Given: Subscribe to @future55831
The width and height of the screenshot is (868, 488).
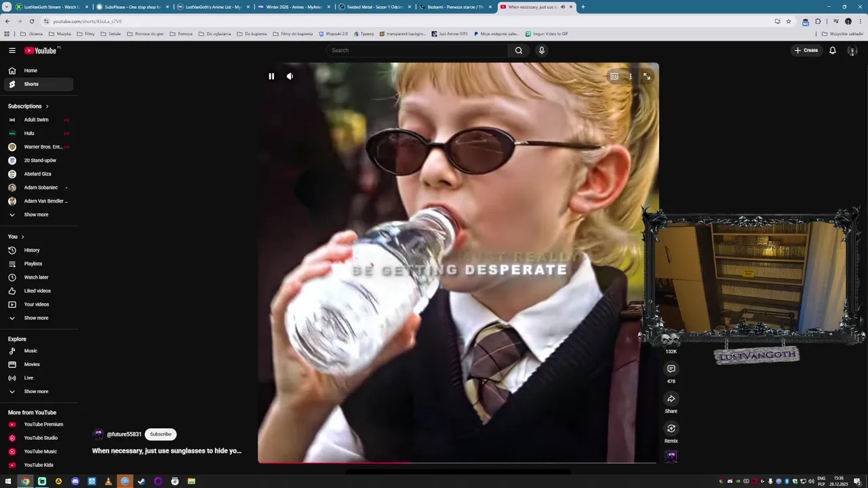Looking at the screenshot, I should pyautogui.click(x=161, y=434).
